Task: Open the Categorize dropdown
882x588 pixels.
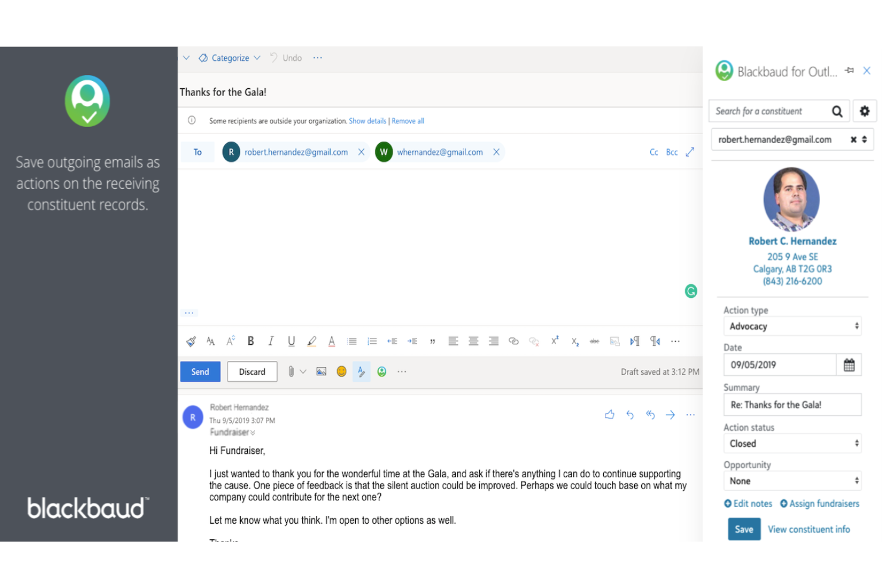Action: tap(229, 58)
